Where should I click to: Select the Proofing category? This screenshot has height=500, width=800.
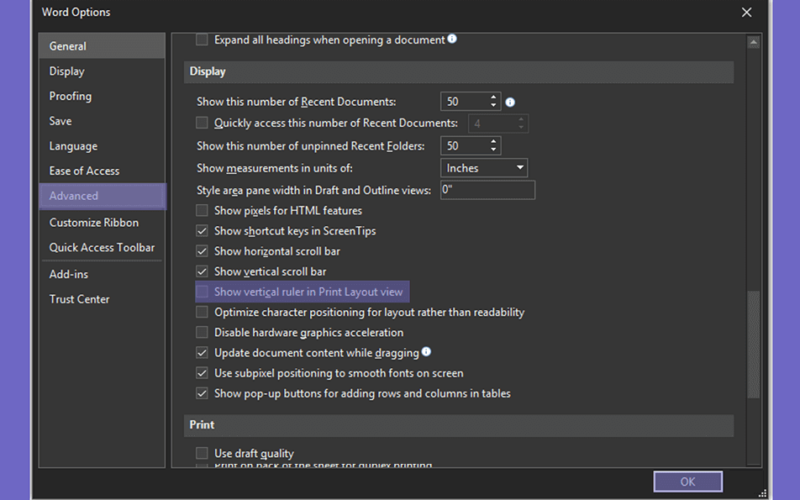[102, 96]
